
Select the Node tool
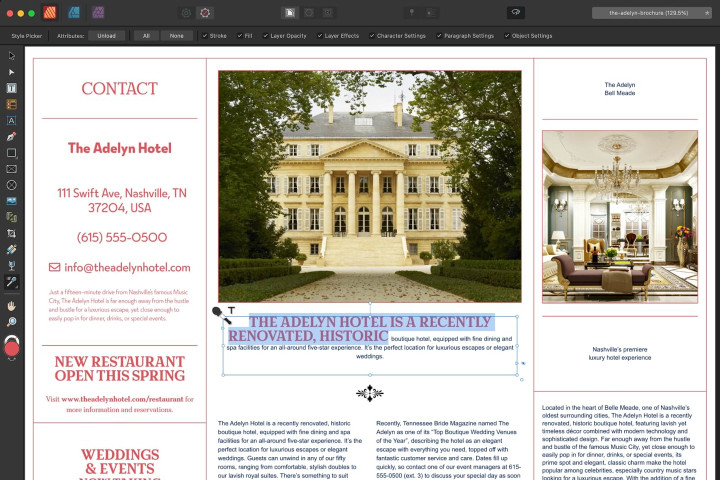[x=11, y=72]
